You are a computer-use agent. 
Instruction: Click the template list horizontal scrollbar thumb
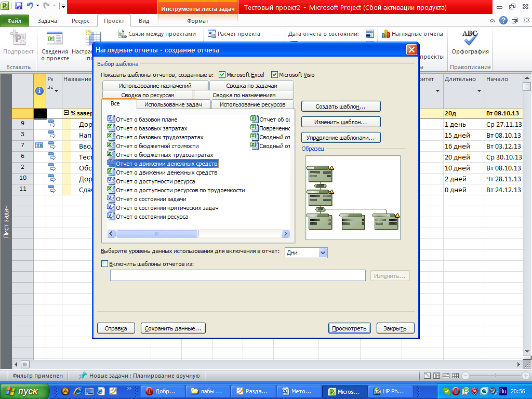[157, 233]
